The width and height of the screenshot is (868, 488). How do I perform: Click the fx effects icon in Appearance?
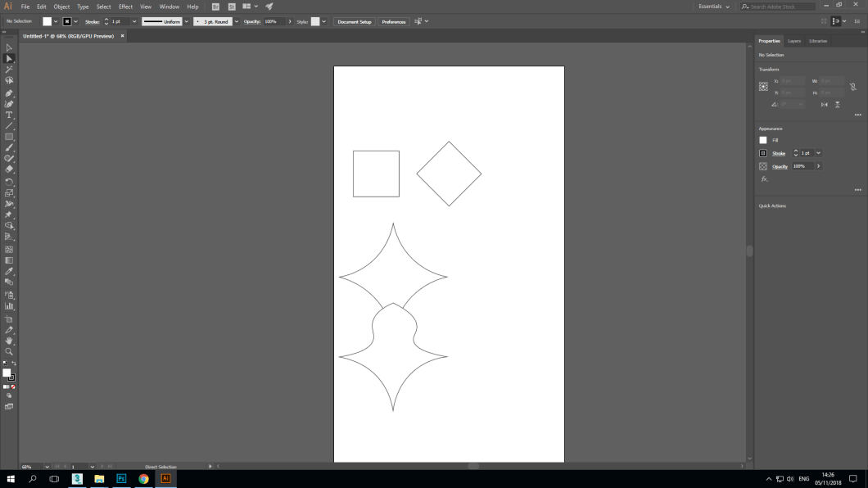click(764, 178)
